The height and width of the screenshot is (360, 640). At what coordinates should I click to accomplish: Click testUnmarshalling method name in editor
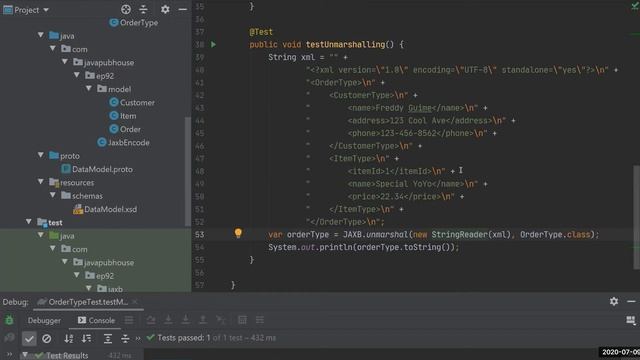(x=345, y=44)
